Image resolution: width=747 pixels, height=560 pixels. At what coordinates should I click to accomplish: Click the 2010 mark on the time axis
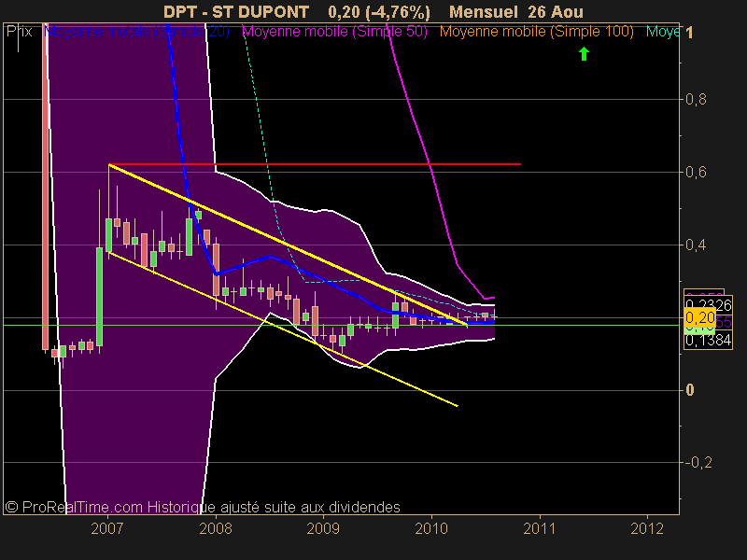tap(431, 528)
